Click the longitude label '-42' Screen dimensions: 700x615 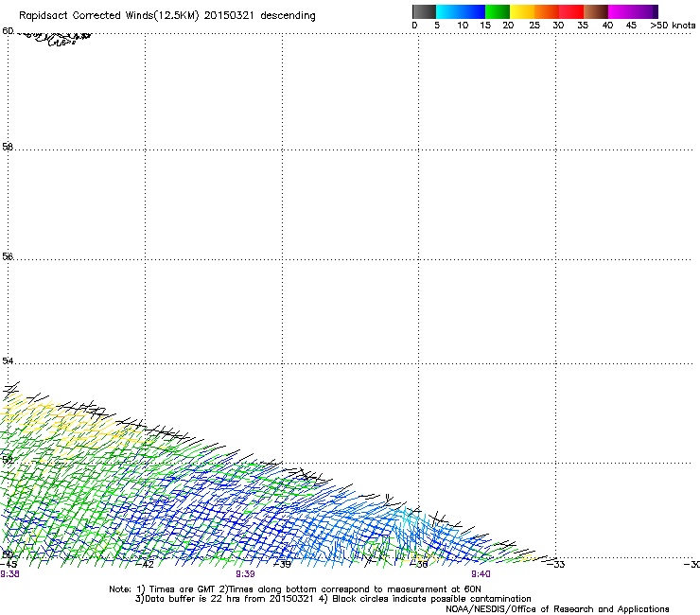click(145, 564)
